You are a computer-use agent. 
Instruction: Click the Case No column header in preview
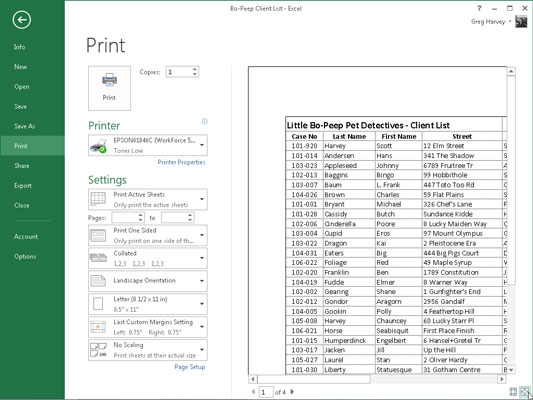coord(305,136)
